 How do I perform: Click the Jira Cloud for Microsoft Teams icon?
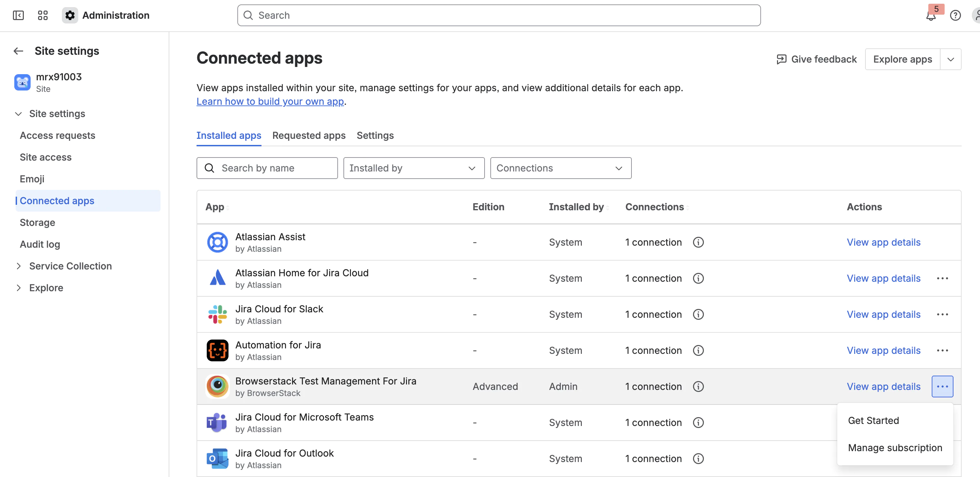coord(217,423)
